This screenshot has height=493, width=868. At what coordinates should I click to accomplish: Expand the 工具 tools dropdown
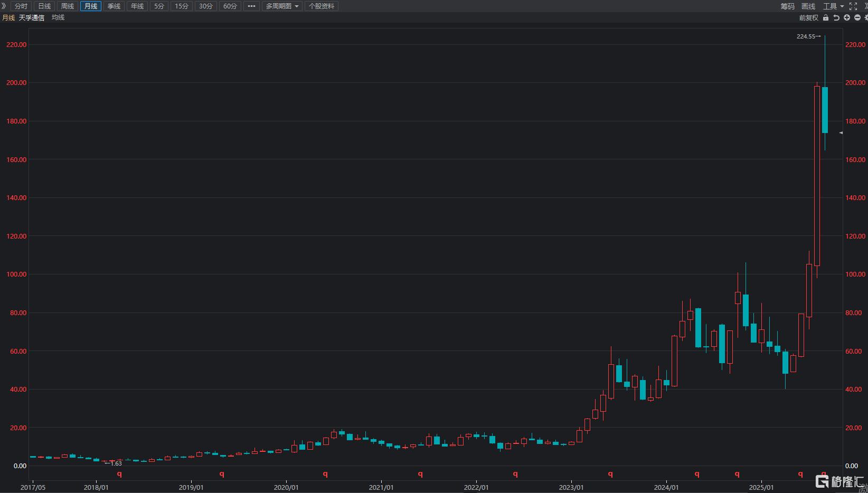coord(833,6)
